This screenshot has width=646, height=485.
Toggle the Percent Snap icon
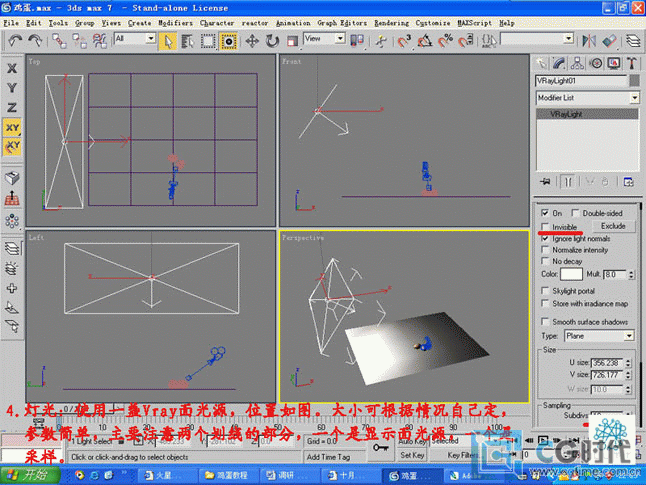pyautogui.click(x=445, y=41)
